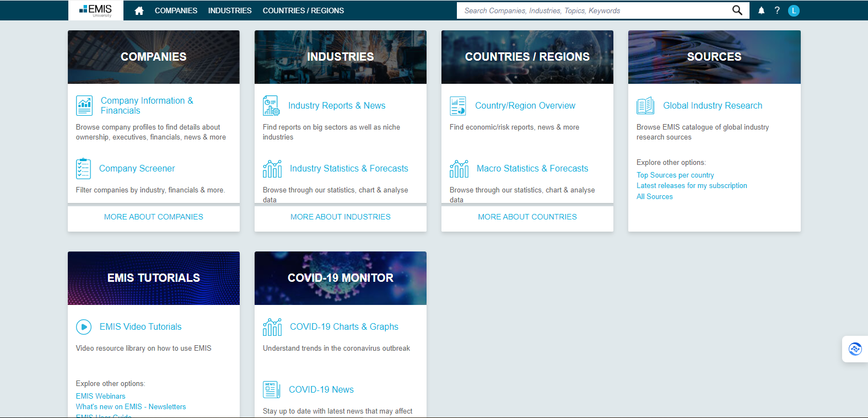Open COVID-19 News link
868x418 pixels.
[321, 390]
